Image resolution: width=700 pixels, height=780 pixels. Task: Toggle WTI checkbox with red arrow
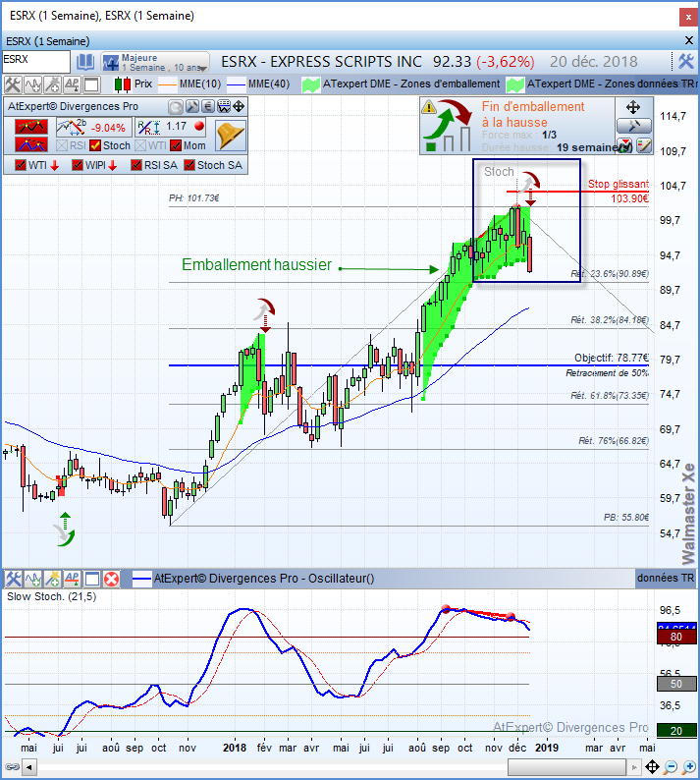click(x=21, y=165)
